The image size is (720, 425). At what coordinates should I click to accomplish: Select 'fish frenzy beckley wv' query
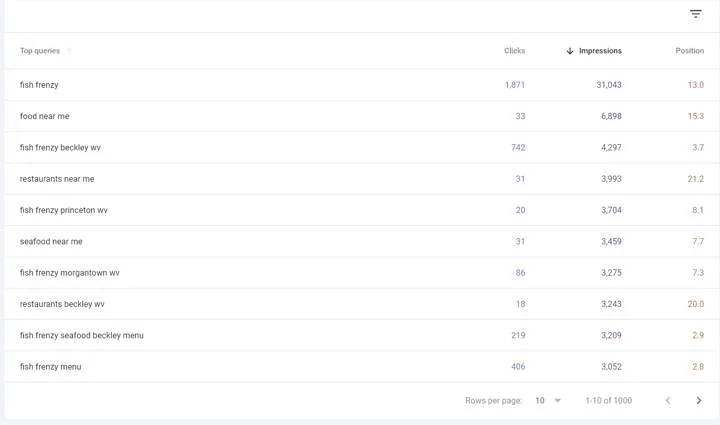pyautogui.click(x=60, y=147)
